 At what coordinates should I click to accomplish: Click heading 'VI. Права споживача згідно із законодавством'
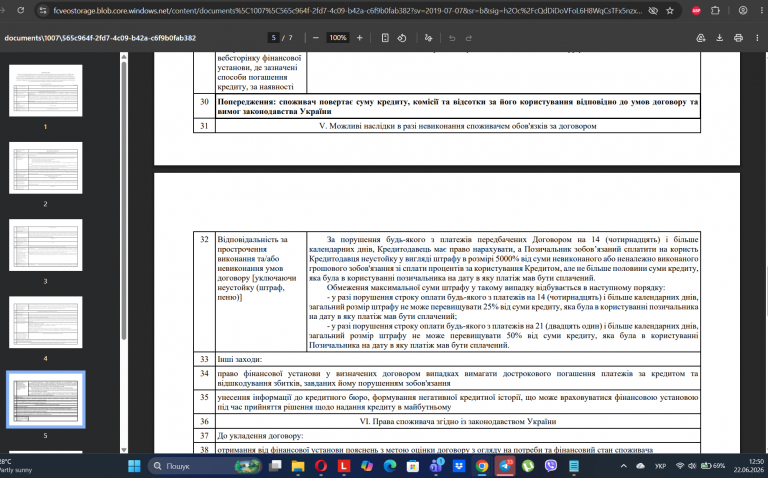tap(457, 421)
